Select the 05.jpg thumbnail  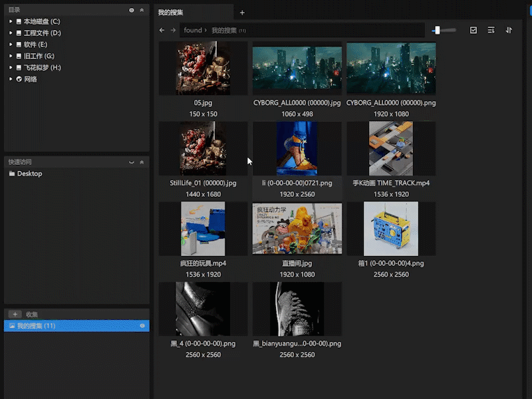(203, 68)
